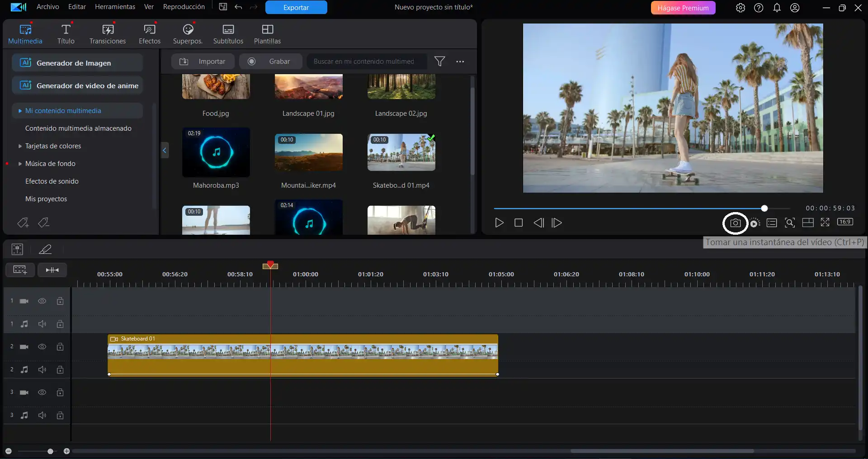Stop playback with the square stop icon
This screenshot has height=459, width=868.
519,223
